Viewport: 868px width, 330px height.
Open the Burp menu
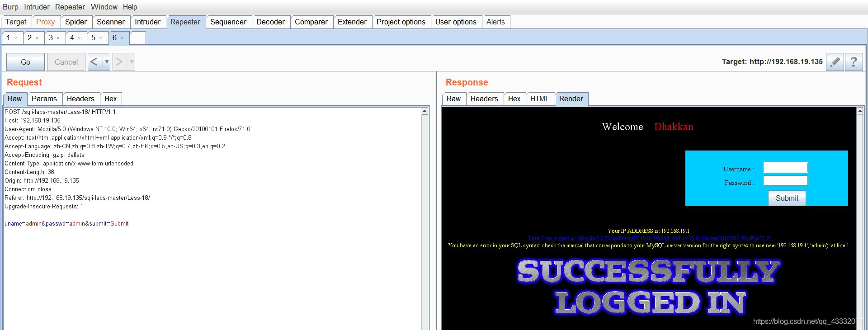pyautogui.click(x=10, y=7)
